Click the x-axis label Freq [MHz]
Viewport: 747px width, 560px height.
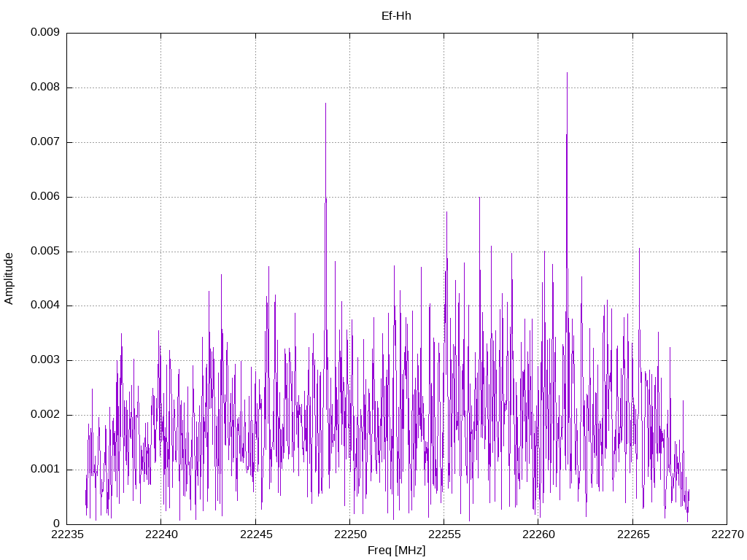click(x=396, y=551)
